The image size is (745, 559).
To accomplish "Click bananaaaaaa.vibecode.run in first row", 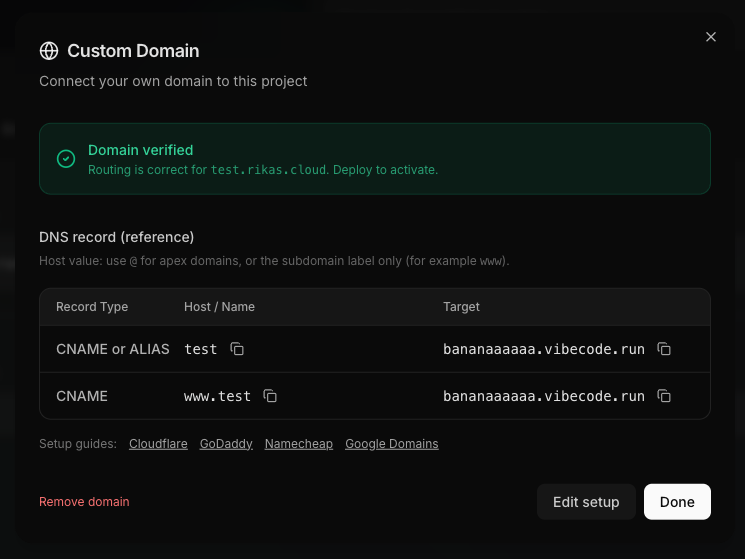I will (544, 349).
